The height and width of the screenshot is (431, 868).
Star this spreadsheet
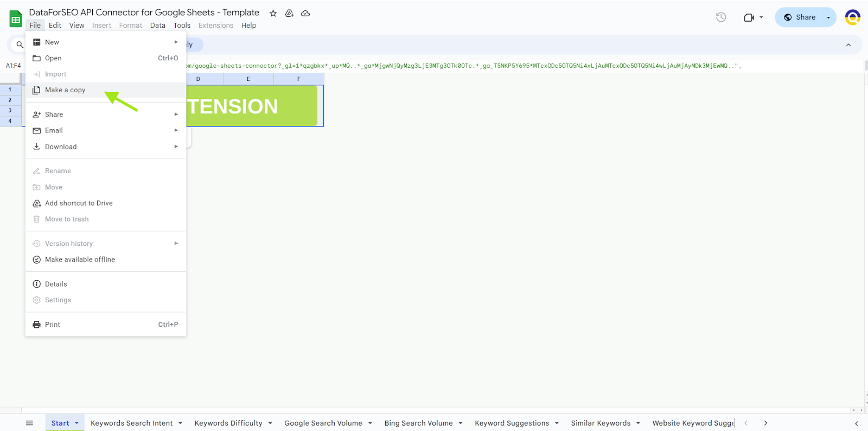point(273,13)
